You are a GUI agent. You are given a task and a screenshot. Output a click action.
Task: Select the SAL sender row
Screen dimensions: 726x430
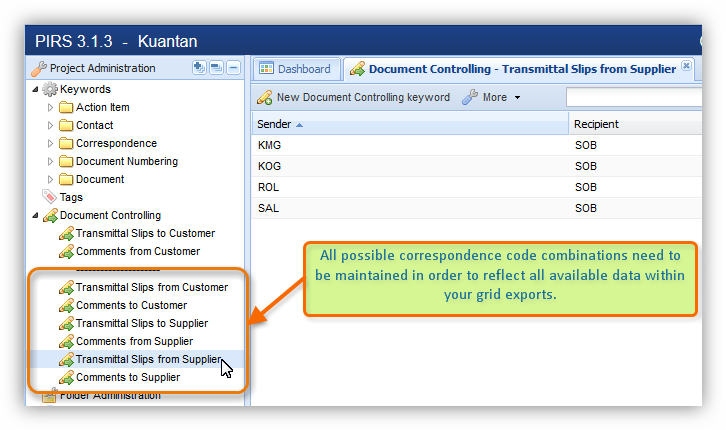pyautogui.click(x=476, y=208)
